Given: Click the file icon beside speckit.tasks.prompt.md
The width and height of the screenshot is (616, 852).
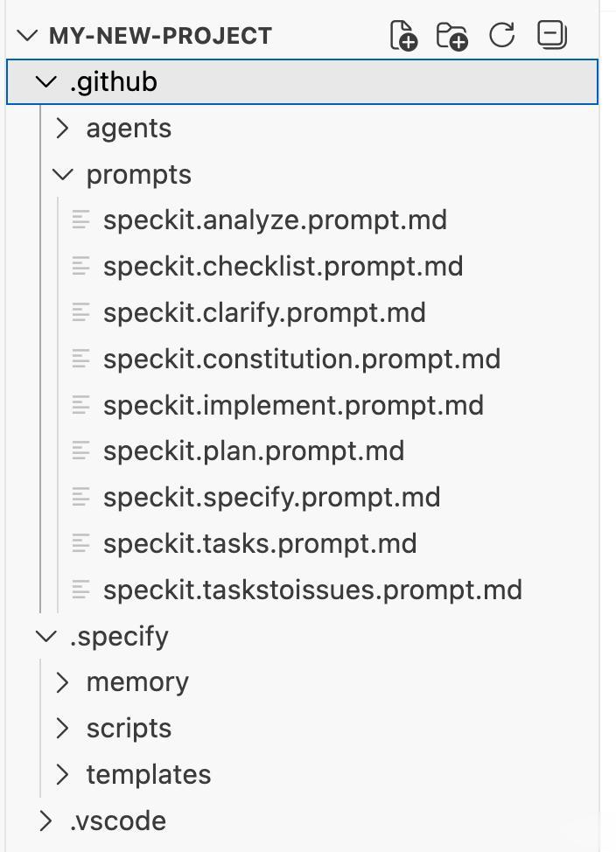Looking at the screenshot, I should click(81, 543).
